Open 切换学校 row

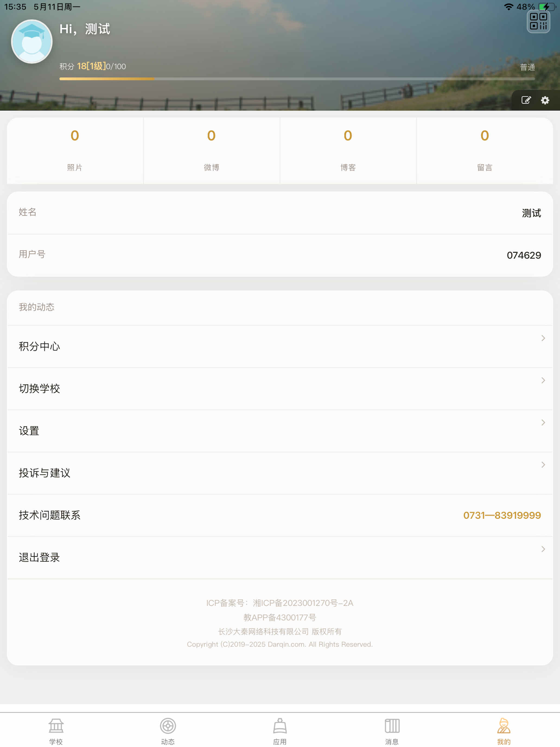tap(280, 389)
